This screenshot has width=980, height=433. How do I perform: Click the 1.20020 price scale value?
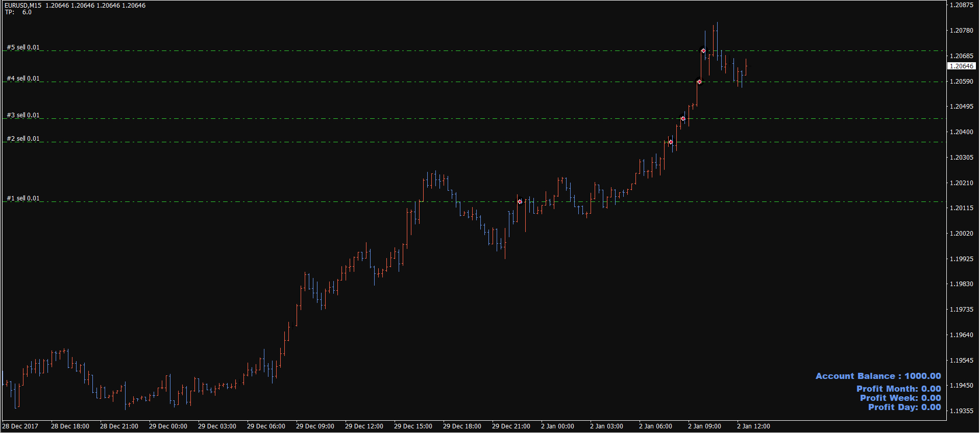(x=962, y=234)
